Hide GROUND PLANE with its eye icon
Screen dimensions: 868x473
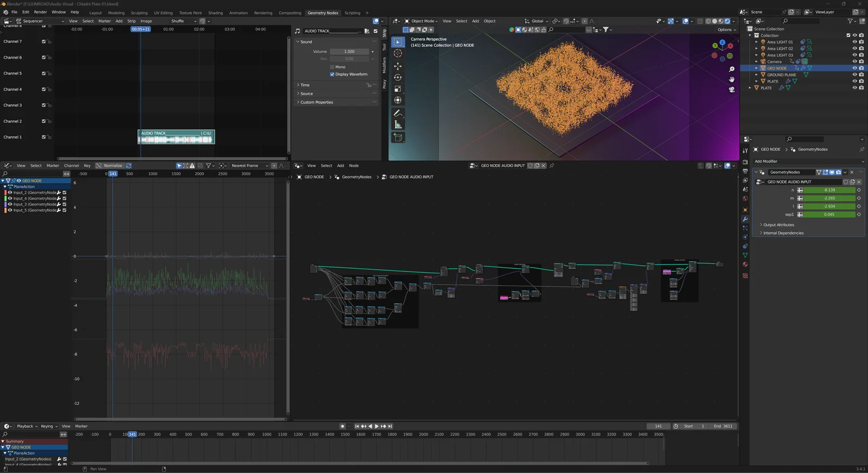click(x=854, y=75)
